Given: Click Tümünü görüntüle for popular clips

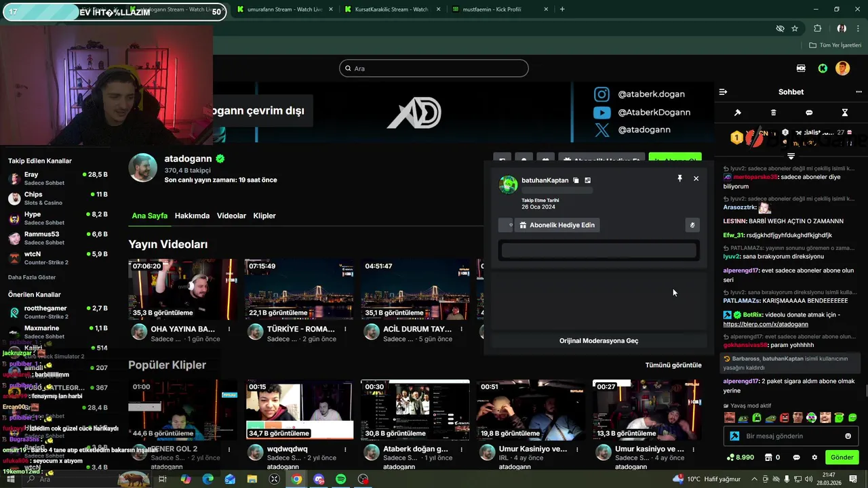Looking at the screenshot, I should click(x=673, y=365).
